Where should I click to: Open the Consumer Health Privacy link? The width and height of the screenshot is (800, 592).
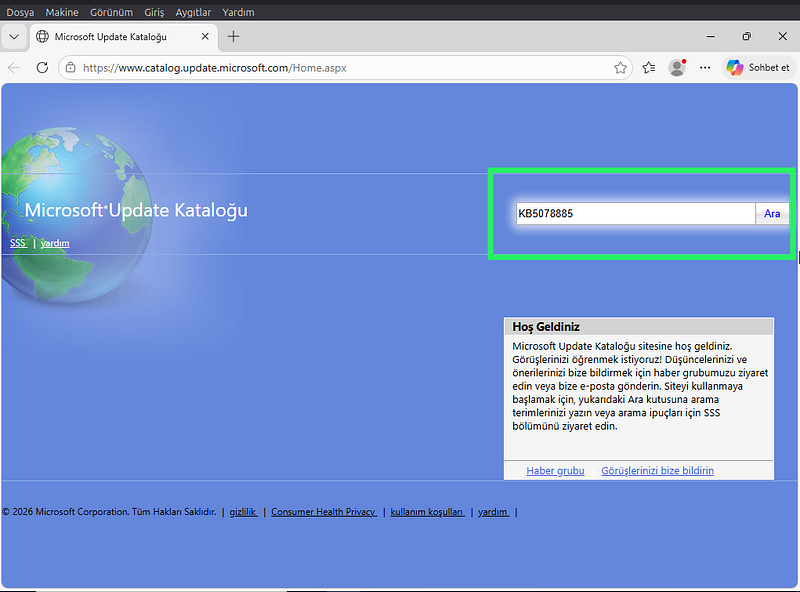(324, 512)
